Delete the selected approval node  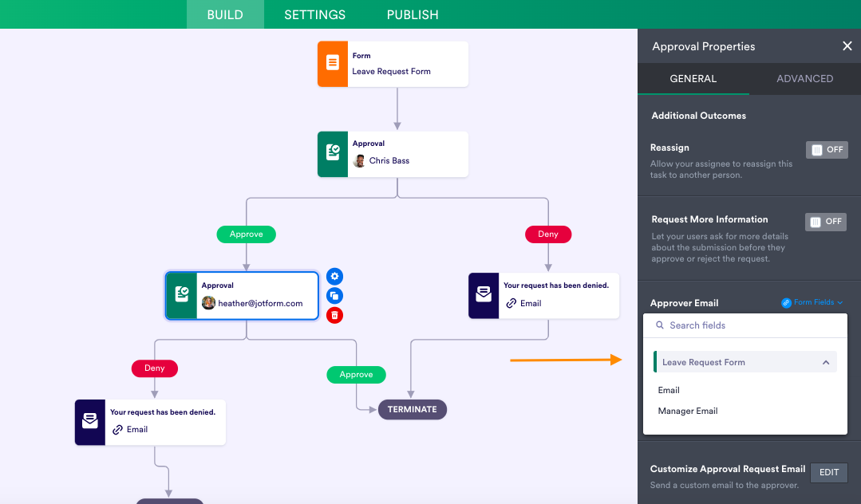point(335,315)
